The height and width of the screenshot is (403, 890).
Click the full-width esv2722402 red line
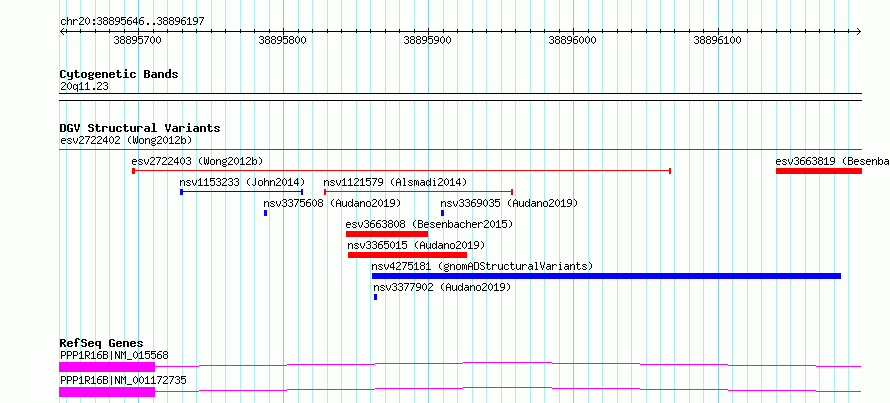pos(461,150)
